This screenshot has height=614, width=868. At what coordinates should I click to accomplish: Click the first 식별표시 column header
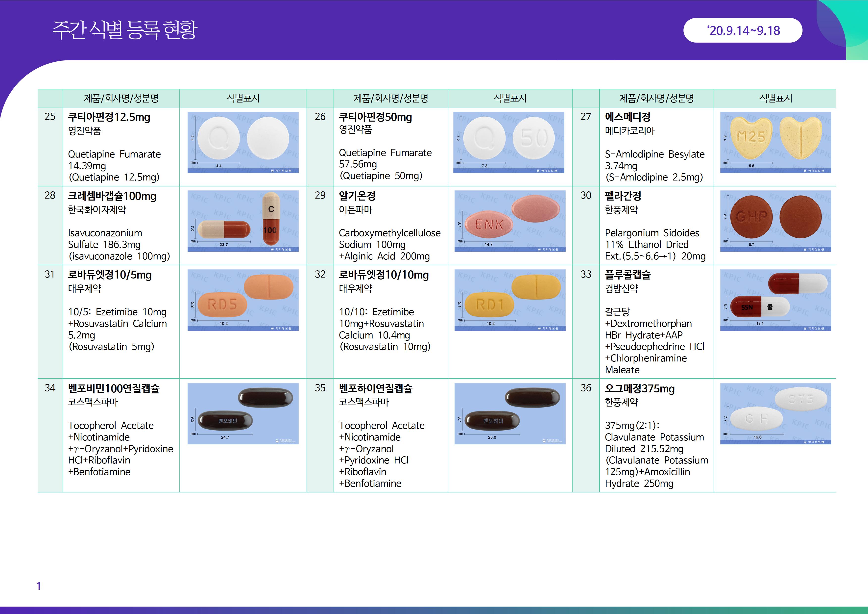[243, 98]
